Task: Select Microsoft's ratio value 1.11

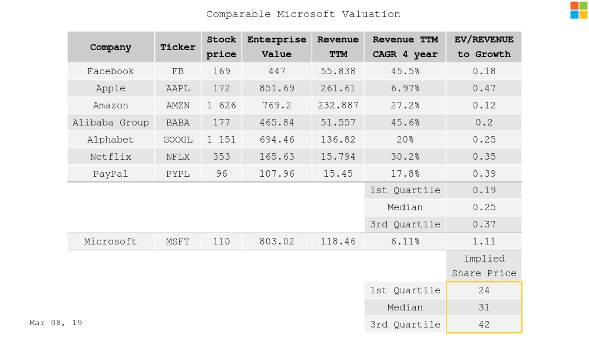Action: coord(484,241)
